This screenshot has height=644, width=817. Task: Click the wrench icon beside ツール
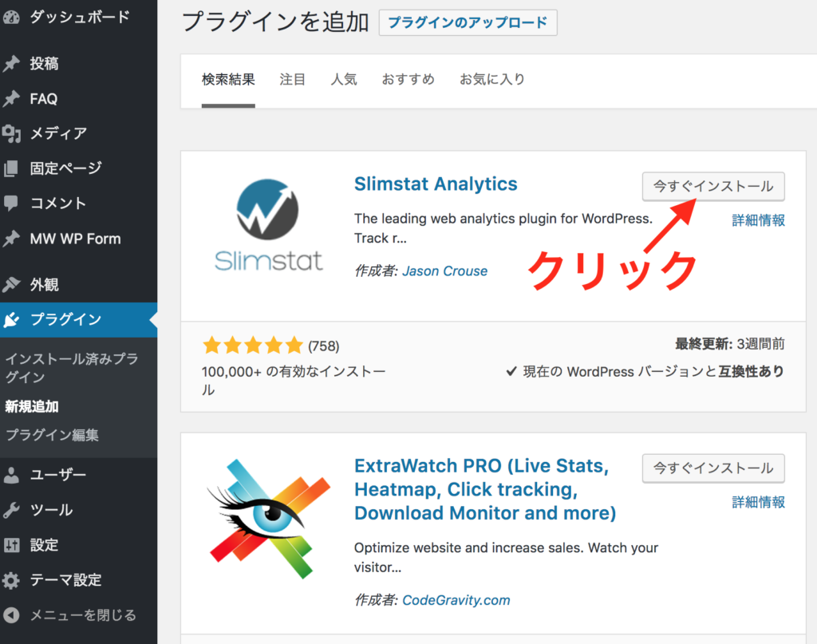pyautogui.click(x=11, y=510)
